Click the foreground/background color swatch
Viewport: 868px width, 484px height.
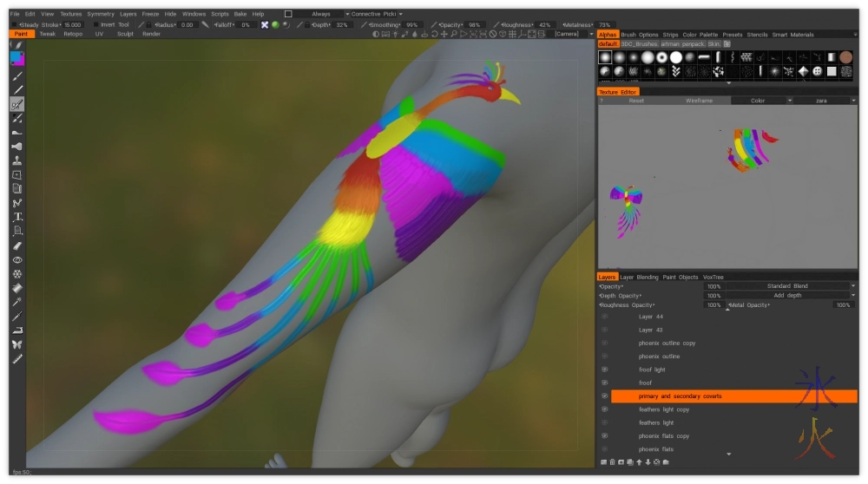point(17,58)
